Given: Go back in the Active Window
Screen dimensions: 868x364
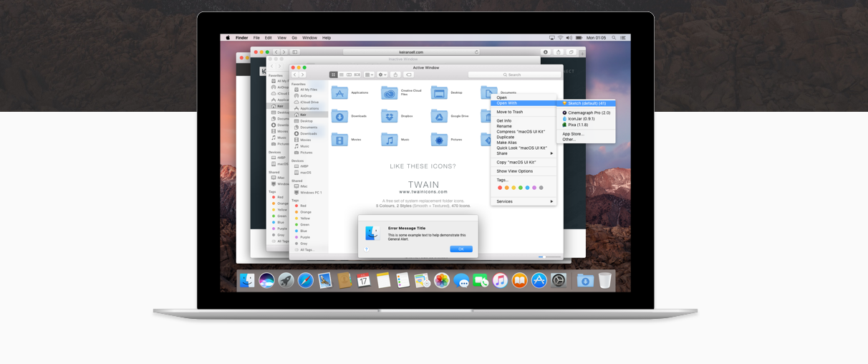Looking at the screenshot, I should coord(295,75).
